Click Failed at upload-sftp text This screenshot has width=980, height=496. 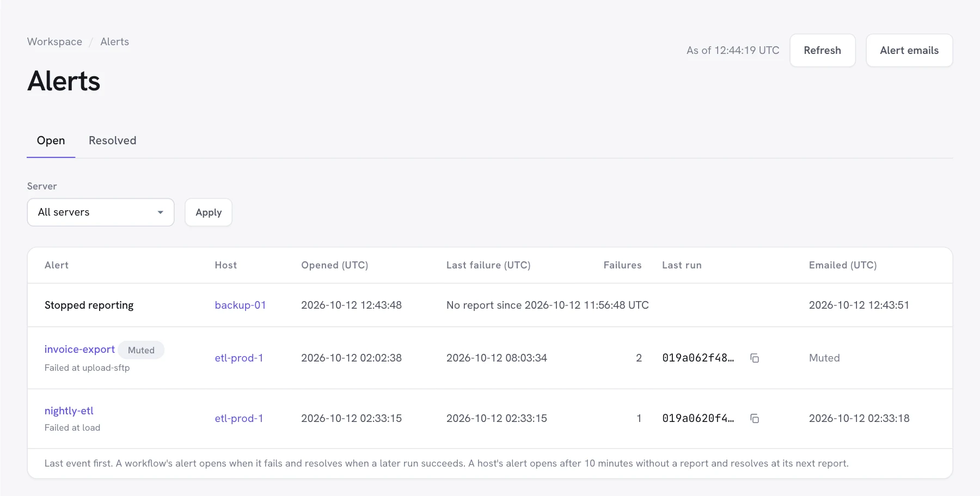[87, 368]
